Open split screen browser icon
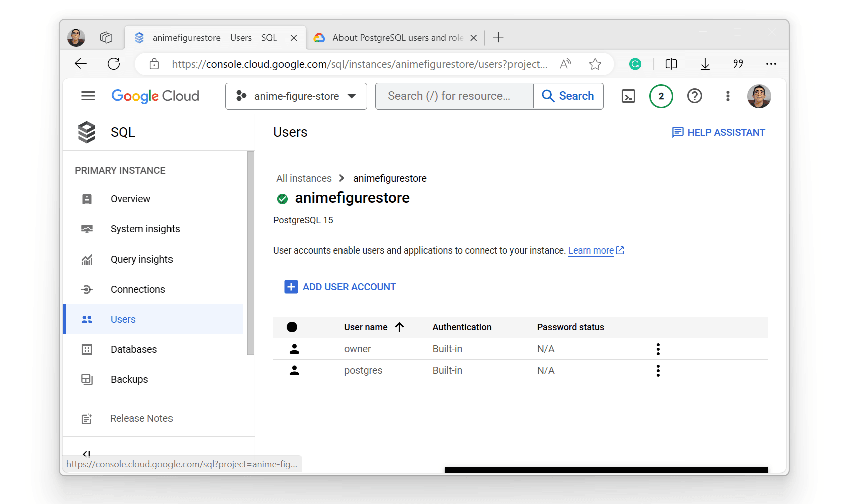856x504 pixels. click(x=671, y=64)
